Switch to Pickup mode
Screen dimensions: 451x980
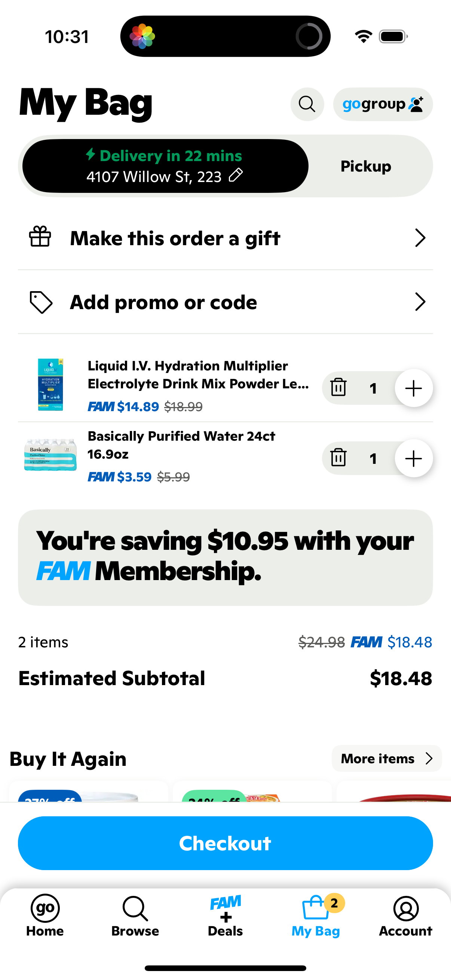coord(365,166)
